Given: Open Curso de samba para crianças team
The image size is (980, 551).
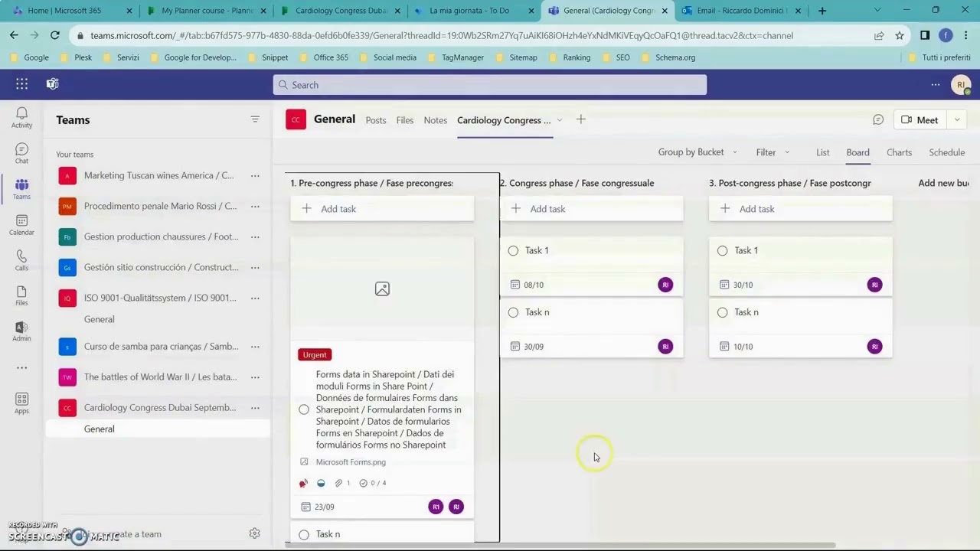Looking at the screenshot, I should point(162,346).
